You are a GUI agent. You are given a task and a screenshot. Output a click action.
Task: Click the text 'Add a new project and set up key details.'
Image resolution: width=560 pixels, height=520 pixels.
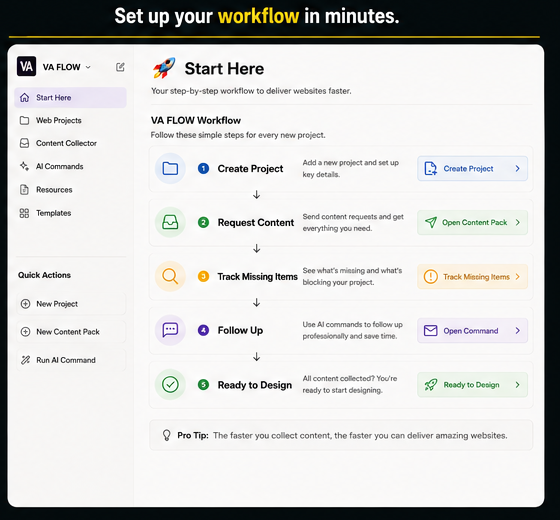tap(351, 169)
